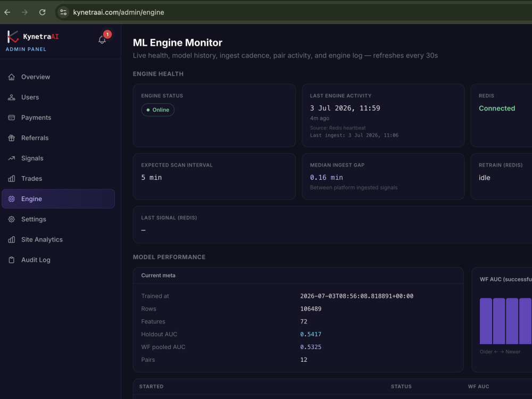Viewport: 532px width, 399px height.
Task: Select the Engine menu item
Action: pyautogui.click(x=58, y=199)
